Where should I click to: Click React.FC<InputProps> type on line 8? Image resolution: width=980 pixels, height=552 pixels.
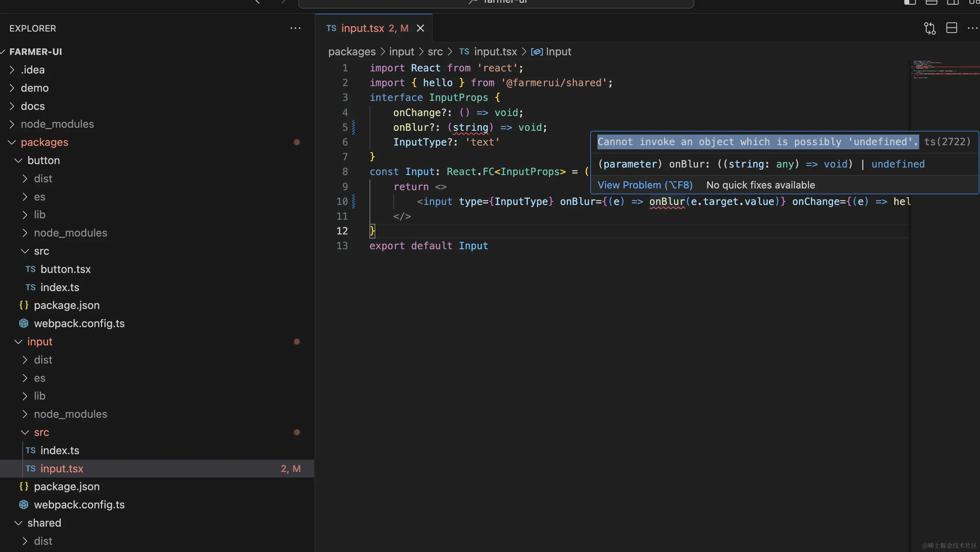[x=506, y=172]
